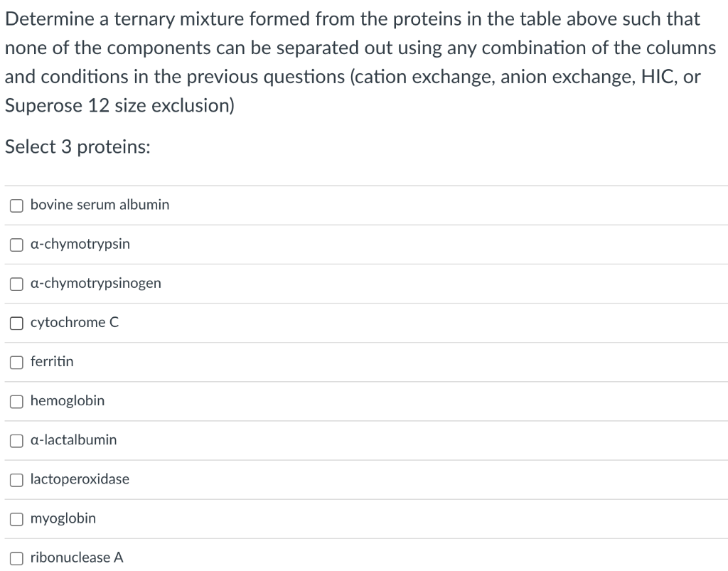This screenshot has width=728, height=571.
Task: Click the cytochrome C option label
Action: tap(74, 322)
